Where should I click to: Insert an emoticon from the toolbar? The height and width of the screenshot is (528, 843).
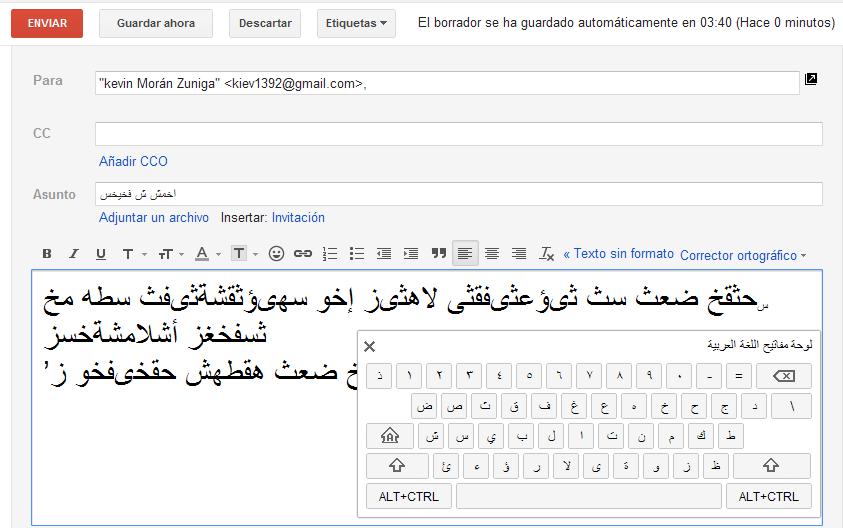tap(276, 254)
